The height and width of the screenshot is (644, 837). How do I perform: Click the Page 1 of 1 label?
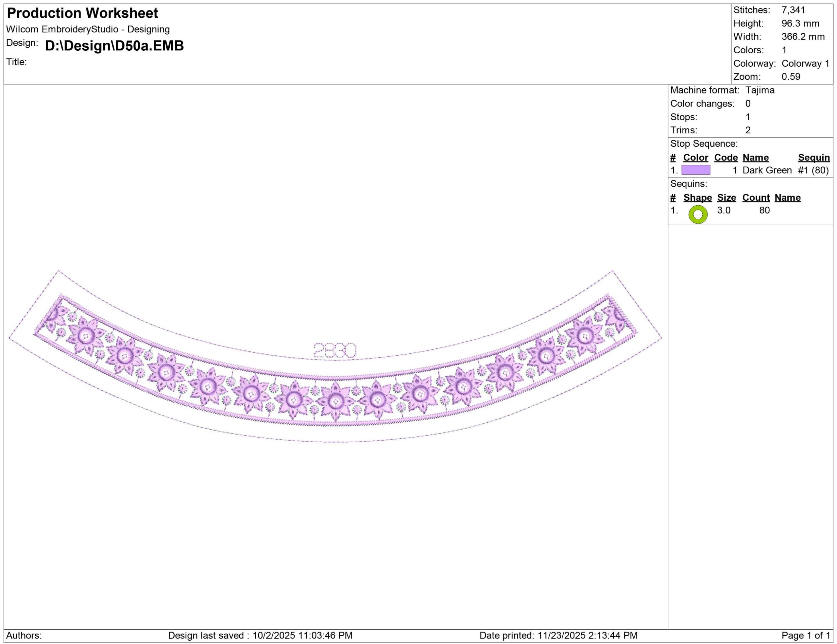[805, 635]
